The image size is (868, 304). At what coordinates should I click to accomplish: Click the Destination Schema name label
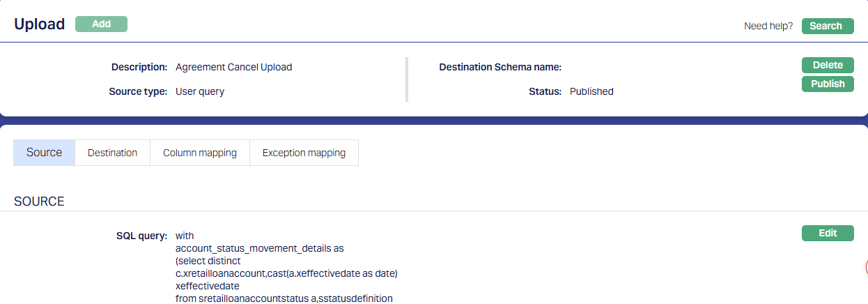pyautogui.click(x=500, y=68)
